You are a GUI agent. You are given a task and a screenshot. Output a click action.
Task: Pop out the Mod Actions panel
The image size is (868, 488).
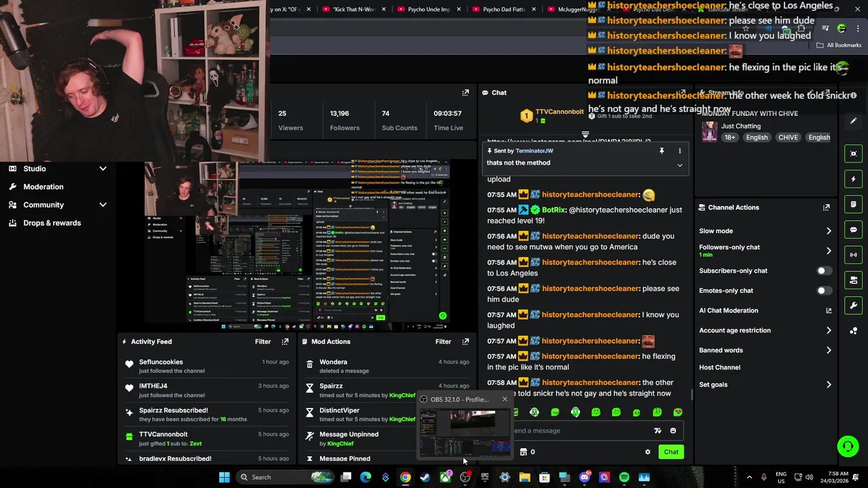465,342
